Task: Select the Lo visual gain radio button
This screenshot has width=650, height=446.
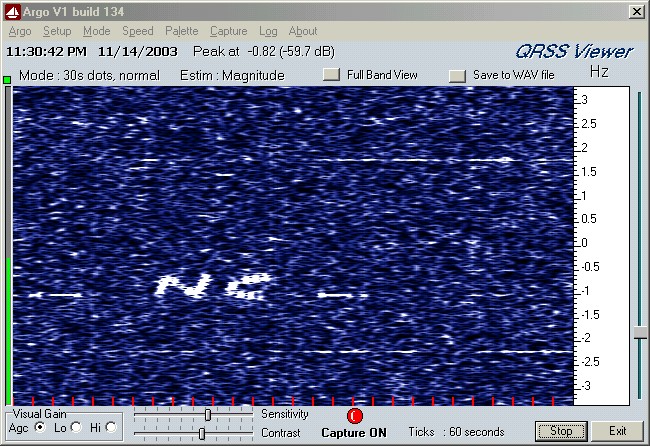Action: click(x=76, y=427)
